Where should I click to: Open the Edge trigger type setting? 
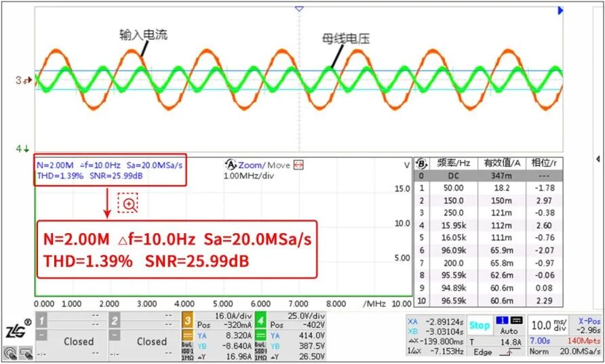(x=482, y=352)
